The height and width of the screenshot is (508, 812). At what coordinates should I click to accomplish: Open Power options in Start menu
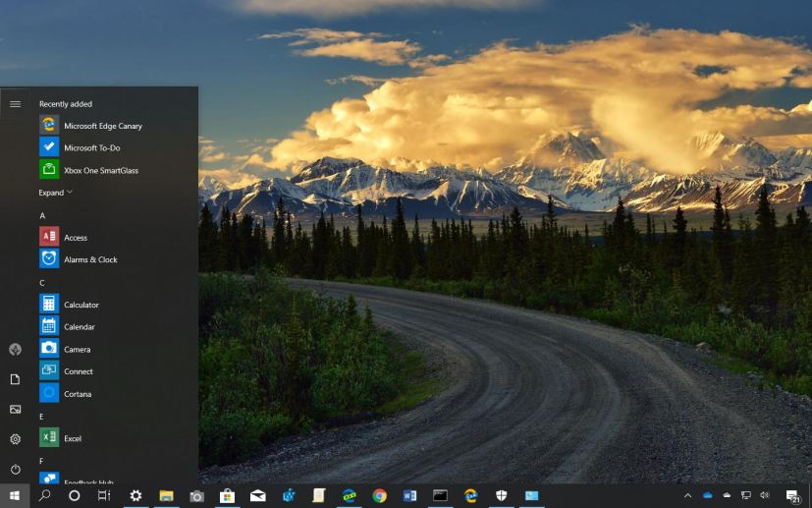pos(15,469)
